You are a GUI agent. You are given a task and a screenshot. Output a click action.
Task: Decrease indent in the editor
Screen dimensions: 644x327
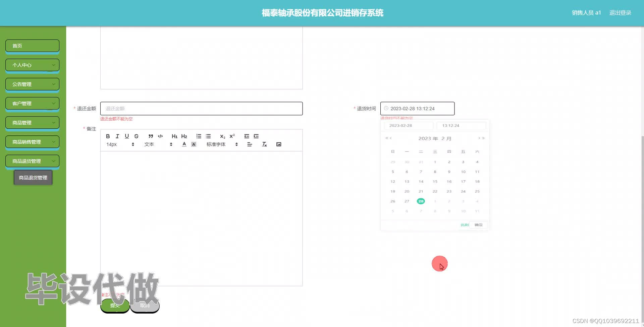coord(247,136)
